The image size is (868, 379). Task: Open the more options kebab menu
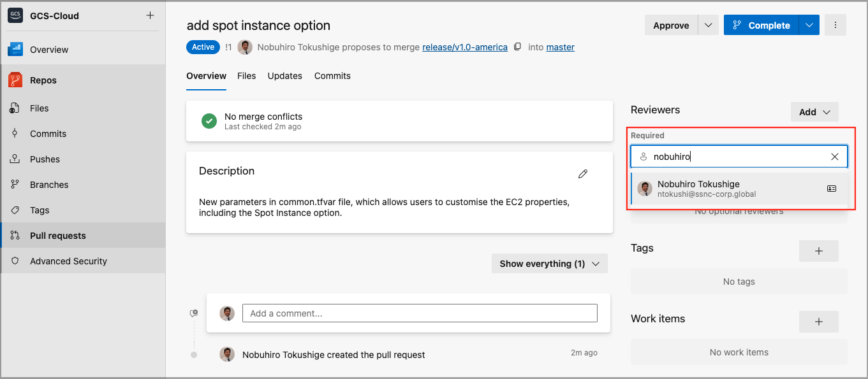[835, 25]
